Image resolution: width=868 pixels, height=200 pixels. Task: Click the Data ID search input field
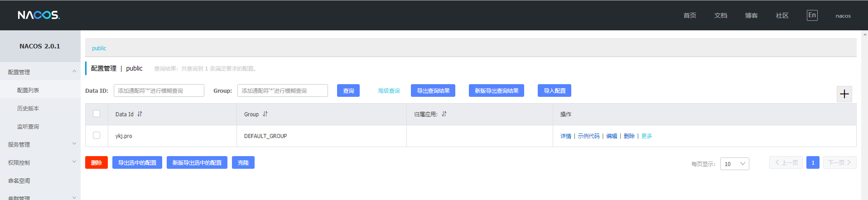(159, 91)
